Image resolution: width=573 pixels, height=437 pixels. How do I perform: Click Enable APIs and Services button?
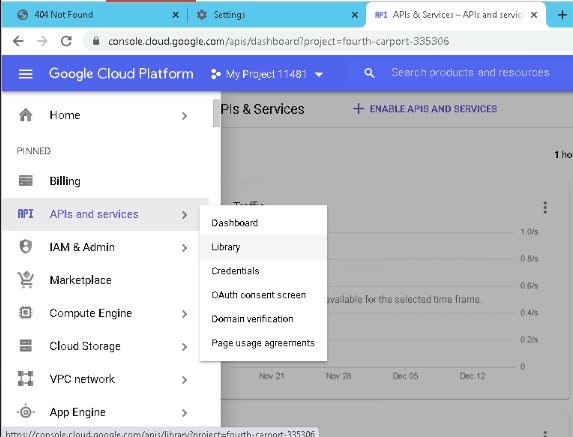(425, 109)
